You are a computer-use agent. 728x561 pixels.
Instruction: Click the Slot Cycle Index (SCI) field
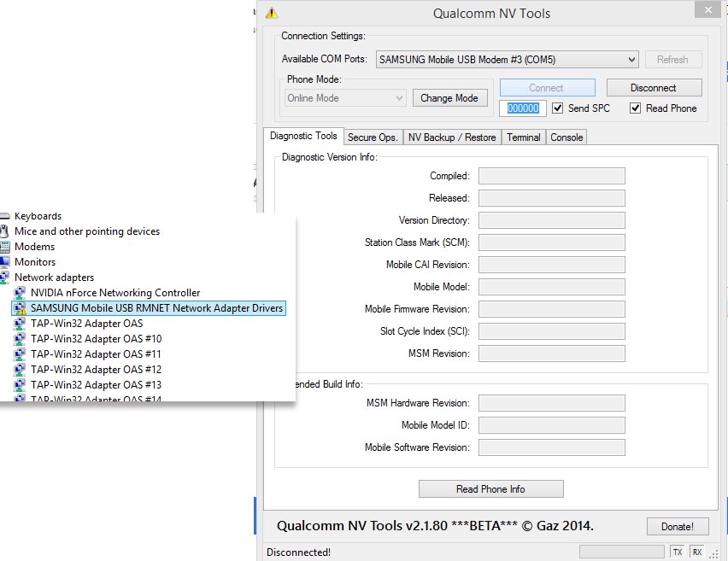(x=552, y=331)
